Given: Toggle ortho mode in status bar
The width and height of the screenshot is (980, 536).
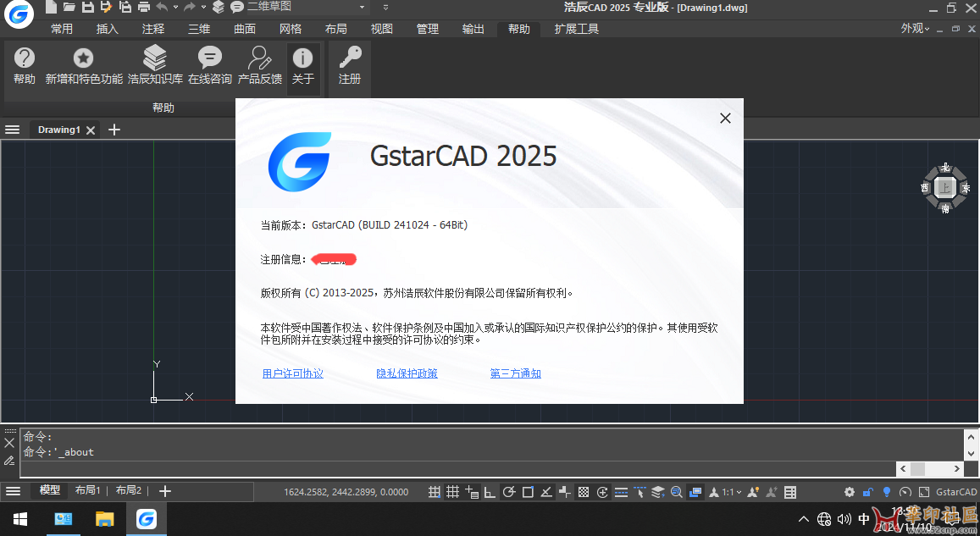Looking at the screenshot, I should pyautogui.click(x=490, y=492).
